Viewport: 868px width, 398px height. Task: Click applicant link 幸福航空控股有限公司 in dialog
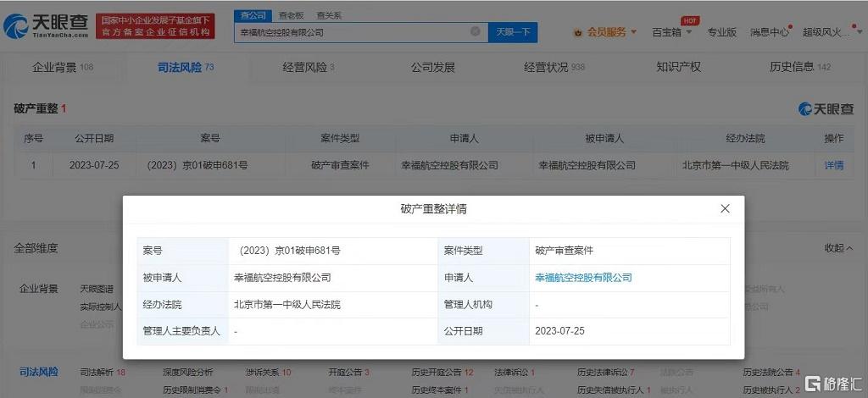click(x=583, y=278)
